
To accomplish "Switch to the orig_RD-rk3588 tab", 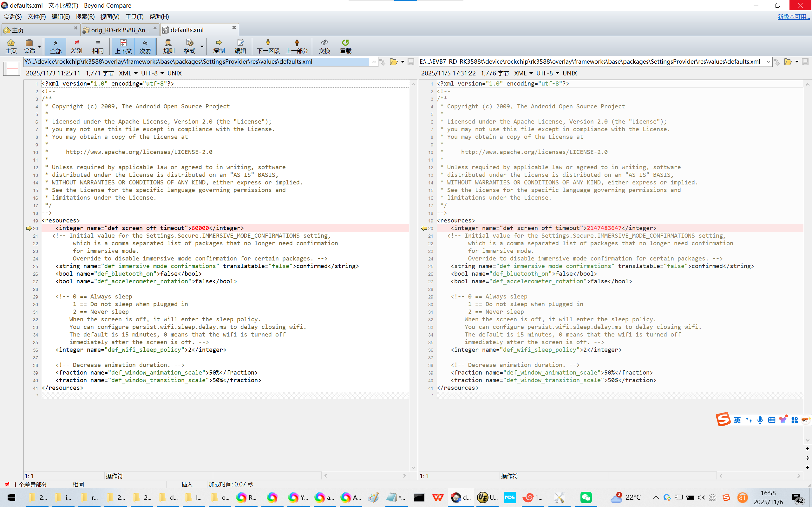I will click(x=120, y=30).
